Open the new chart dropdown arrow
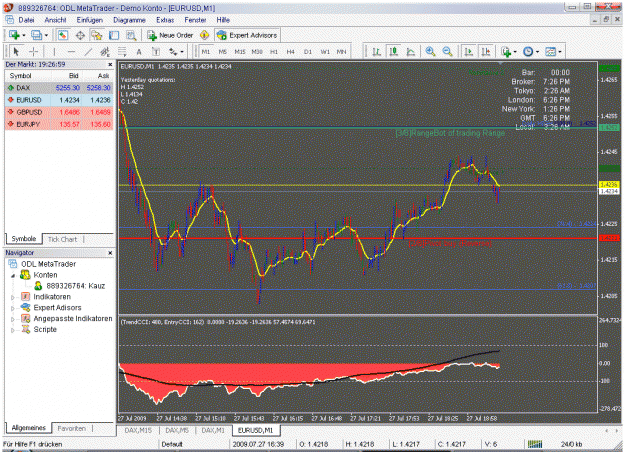This screenshot has width=625, height=452. click(24, 35)
